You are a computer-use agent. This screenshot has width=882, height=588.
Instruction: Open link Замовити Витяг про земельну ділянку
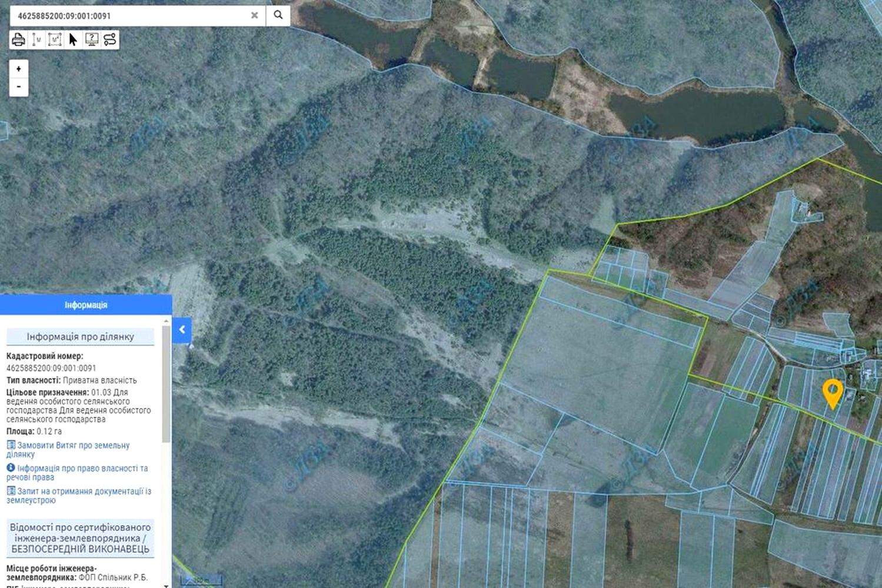pos(68,450)
